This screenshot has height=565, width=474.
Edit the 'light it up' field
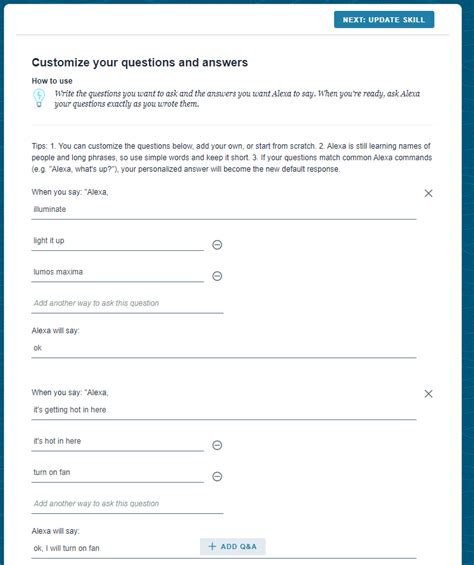(x=118, y=241)
